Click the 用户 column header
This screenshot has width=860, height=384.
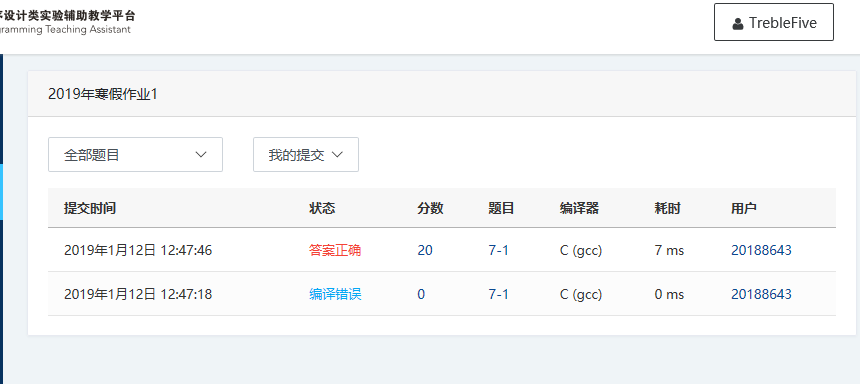[x=744, y=208]
